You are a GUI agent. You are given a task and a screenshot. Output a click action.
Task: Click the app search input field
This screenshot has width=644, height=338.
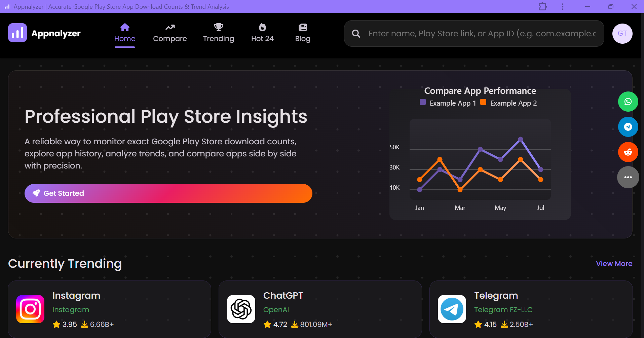pyautogui.click(x=471, y=33)
